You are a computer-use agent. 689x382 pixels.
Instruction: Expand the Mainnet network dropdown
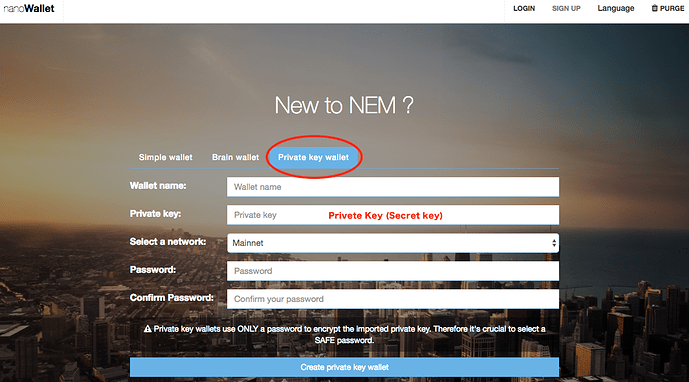(393, 243)
